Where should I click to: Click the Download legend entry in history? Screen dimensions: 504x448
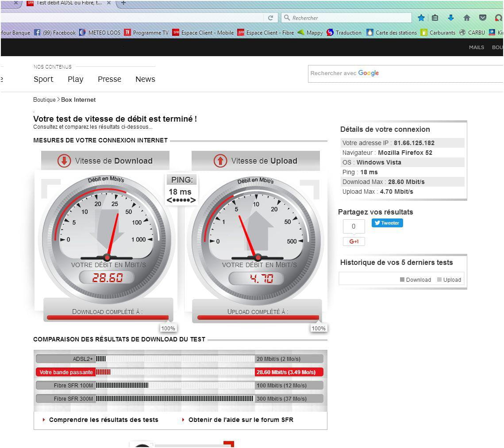pyautogui.click(x=416, y=280)
